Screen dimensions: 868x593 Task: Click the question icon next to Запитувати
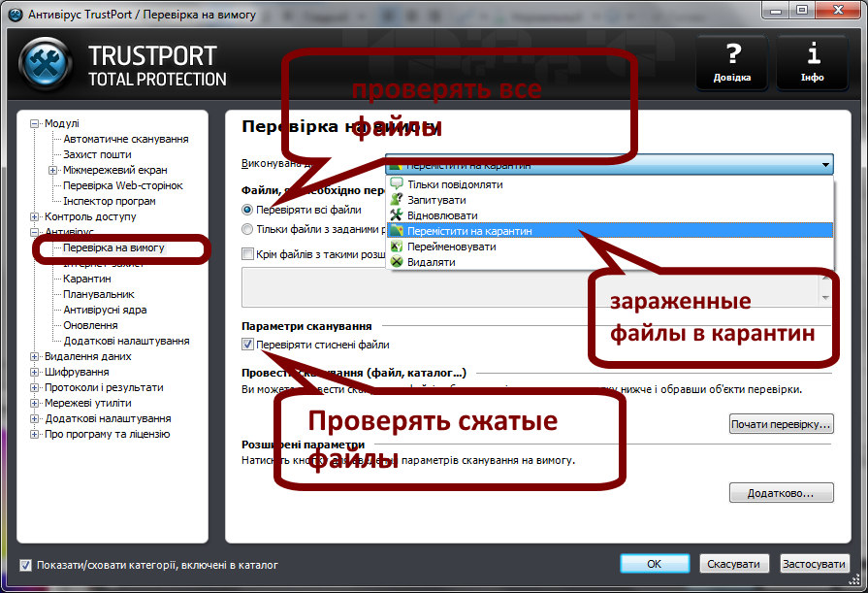point(398,198)
